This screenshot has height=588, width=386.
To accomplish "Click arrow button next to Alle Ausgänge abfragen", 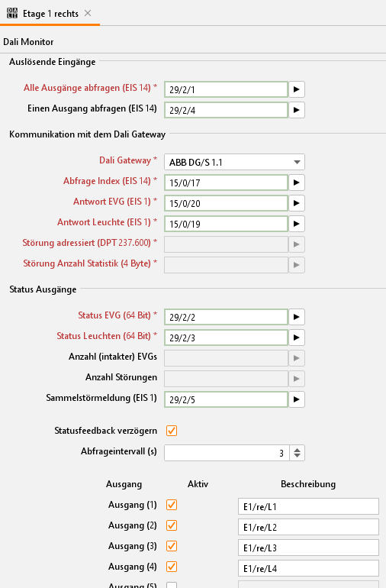I will (x=297, y=89).
